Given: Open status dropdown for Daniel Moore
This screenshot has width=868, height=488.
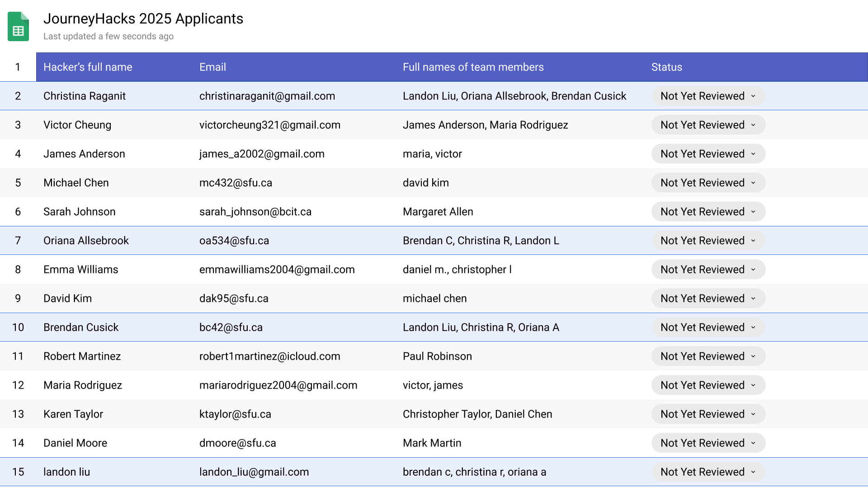Looking at the screenshot, I should 708,443.
